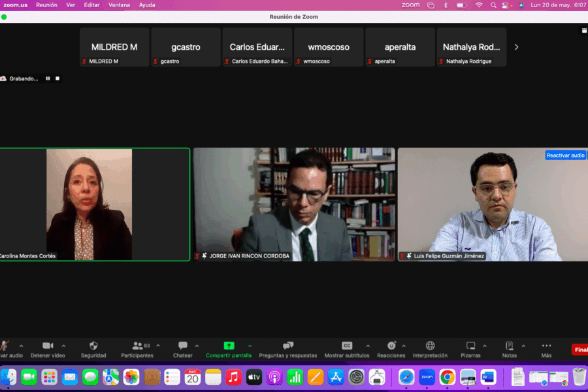Open the Pizarras whiteboard icon
This screenshot has width=588, height=392.
pyautogui.click(x=470, y=346)
